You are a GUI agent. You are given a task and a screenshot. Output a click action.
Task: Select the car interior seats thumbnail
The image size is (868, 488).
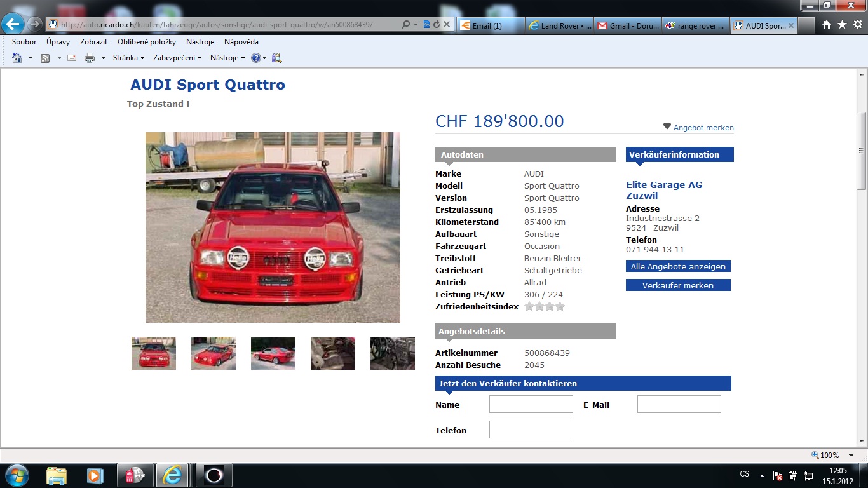tap(333, 353)
